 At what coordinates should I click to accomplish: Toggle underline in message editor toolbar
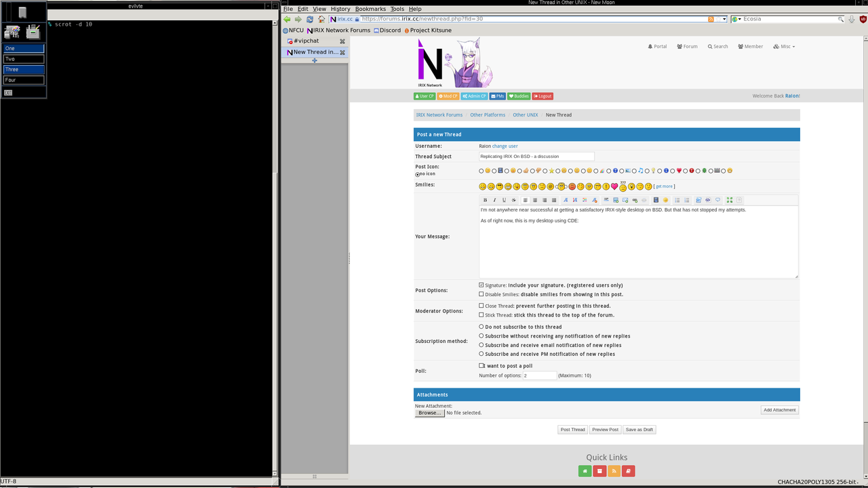[x=504, y=200]
